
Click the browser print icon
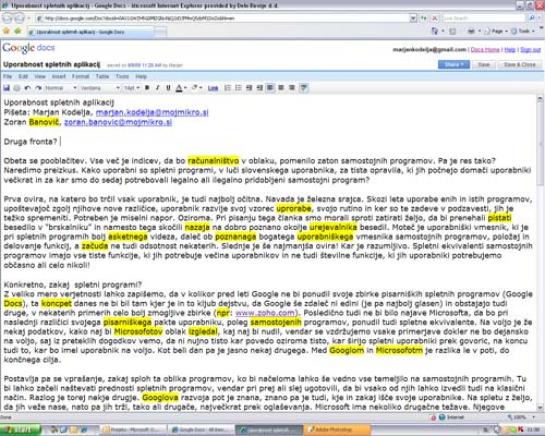pyautogui.click(x=472, y=31)
